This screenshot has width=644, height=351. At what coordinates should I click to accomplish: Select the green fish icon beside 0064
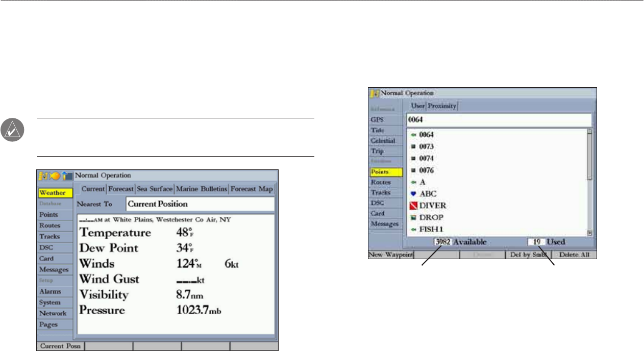coord(413,135)
